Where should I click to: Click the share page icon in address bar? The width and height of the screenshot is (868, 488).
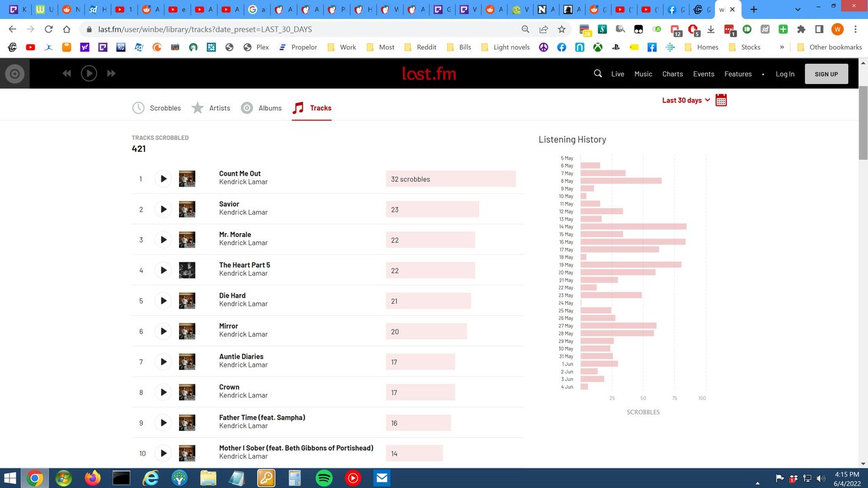click(x=543, y=29)
